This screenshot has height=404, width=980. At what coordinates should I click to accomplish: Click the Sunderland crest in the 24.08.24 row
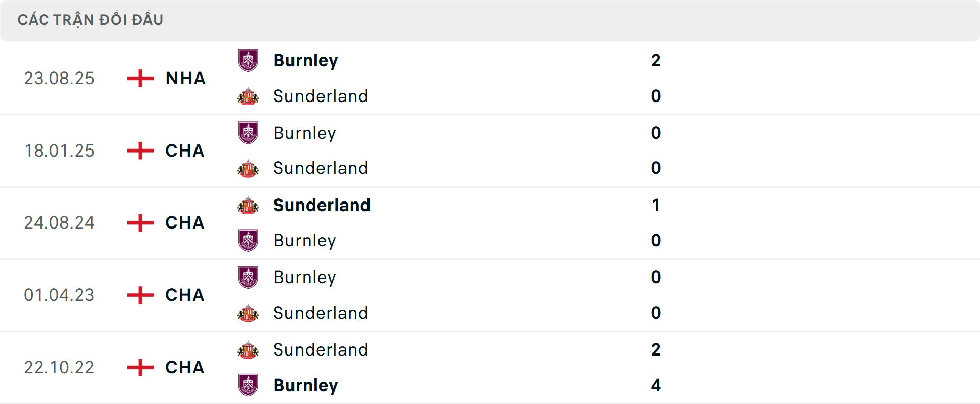point(248,205)
